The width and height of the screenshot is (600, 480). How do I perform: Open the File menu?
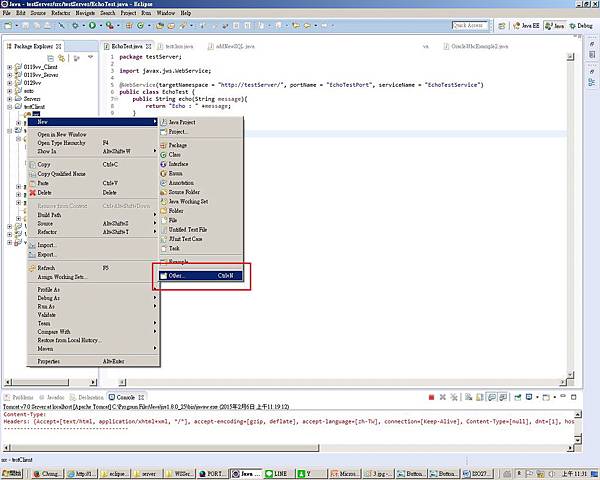point(7,13)
